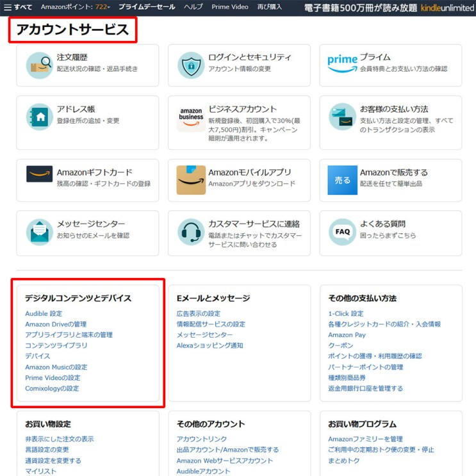Click the Comixologyの設定 link
The width and height of the screenshot is (476, 476).
click(52, 388)
